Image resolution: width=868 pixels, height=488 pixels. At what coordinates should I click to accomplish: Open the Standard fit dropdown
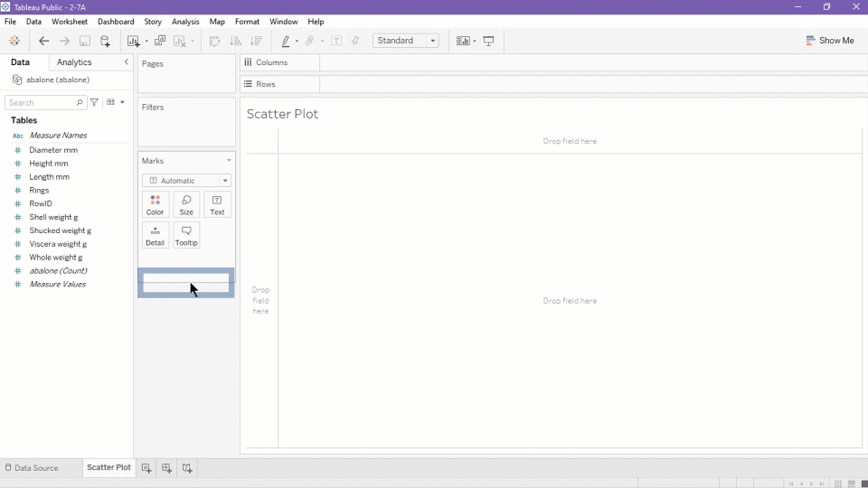point(406,41)
